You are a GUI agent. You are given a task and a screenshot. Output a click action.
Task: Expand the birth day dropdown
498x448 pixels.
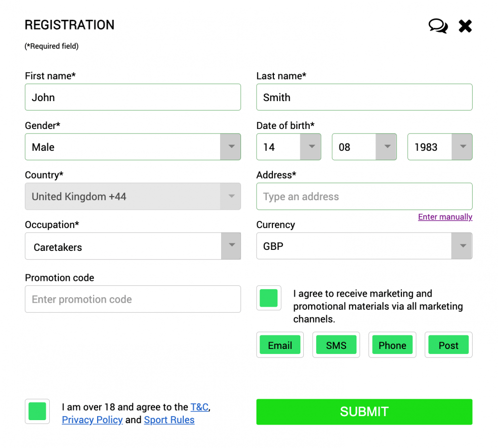pyautogui.click(x=311, y=147)
